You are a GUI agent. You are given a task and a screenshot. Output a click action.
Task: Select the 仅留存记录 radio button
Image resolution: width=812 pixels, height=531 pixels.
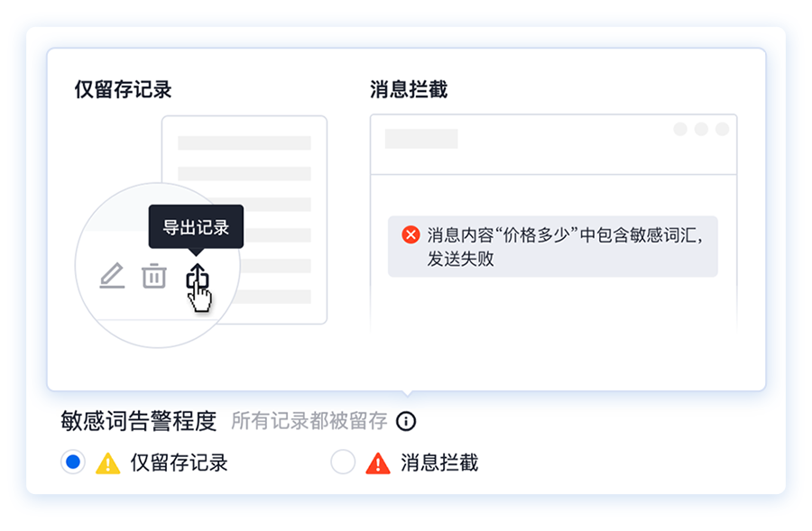(73, 462)
